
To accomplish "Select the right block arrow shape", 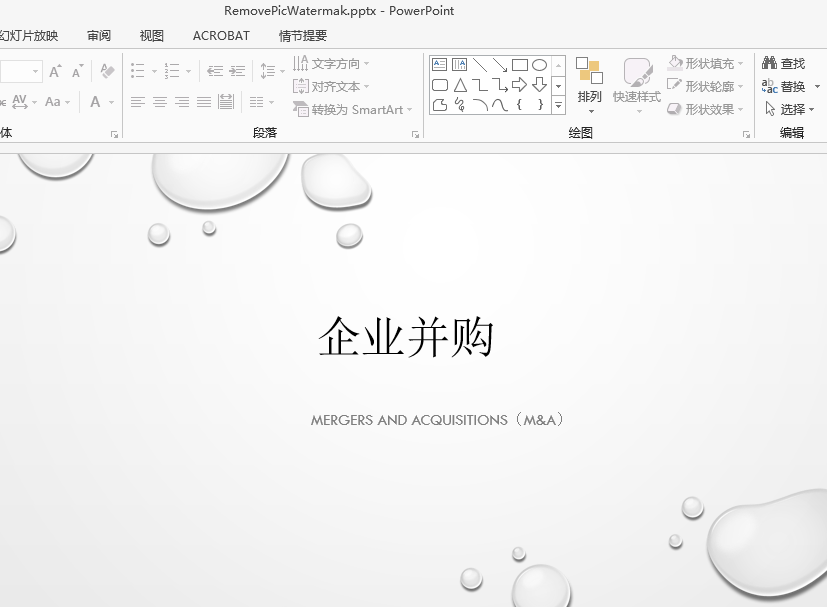I will [520, 85].
